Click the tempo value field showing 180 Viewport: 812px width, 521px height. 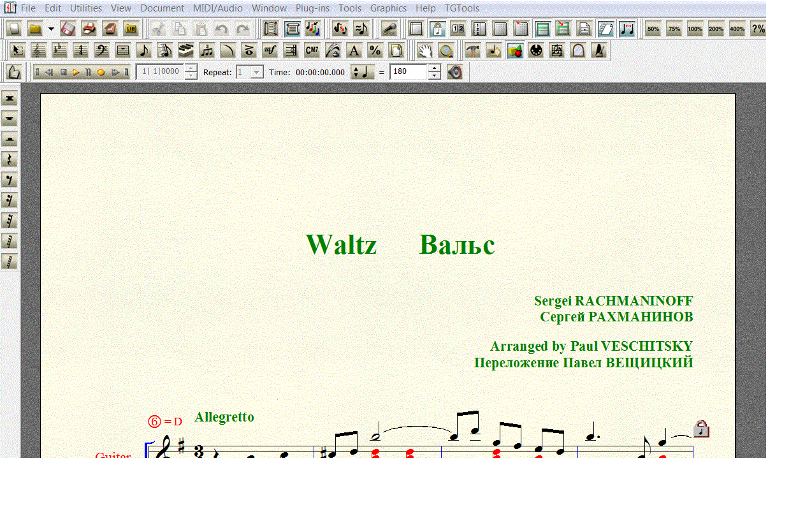[409, 72]
